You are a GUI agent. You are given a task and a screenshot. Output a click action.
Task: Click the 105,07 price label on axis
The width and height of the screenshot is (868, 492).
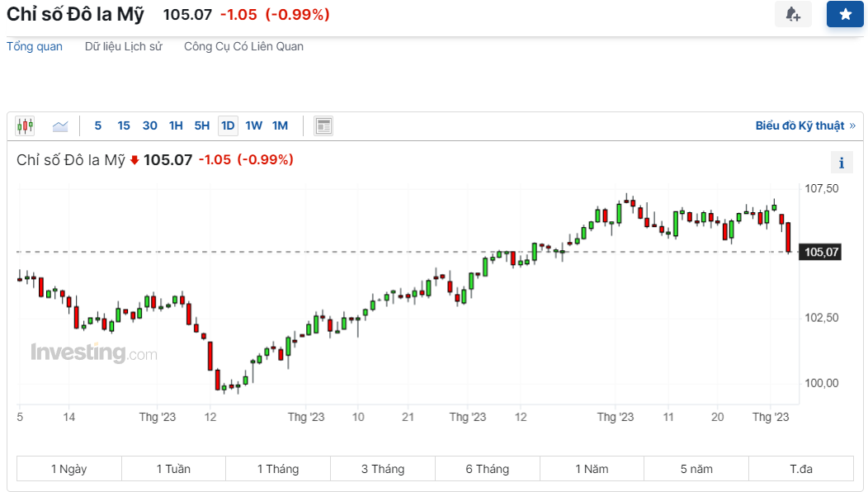pos(820,252)
